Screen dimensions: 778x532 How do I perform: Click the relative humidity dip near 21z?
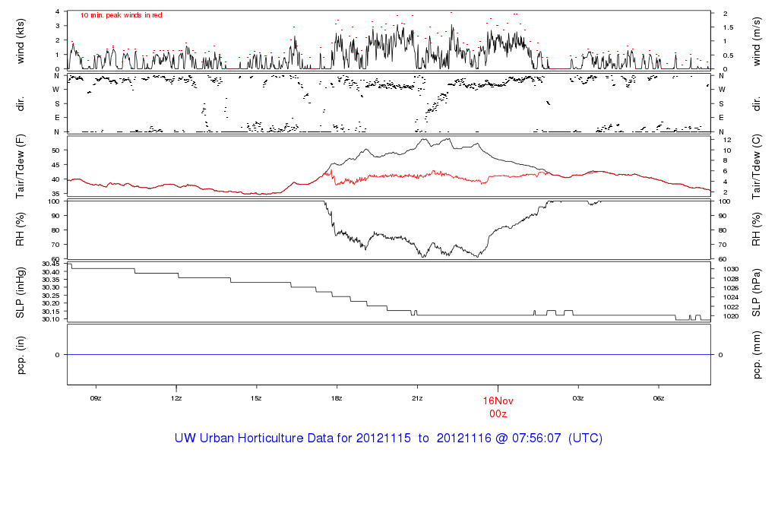pos(422,255)
